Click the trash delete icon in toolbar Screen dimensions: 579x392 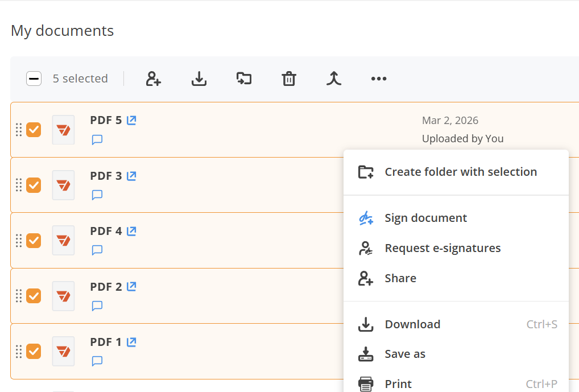(289, 79)
